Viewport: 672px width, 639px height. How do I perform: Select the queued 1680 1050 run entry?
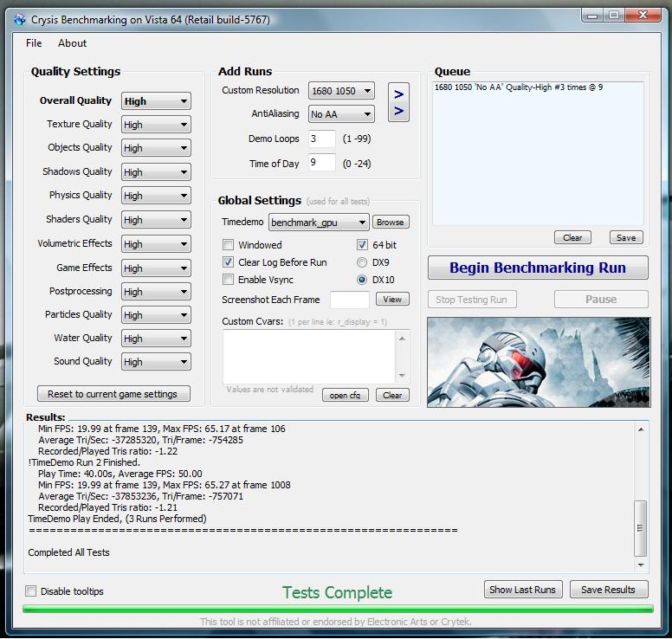(x=519, y=87)
